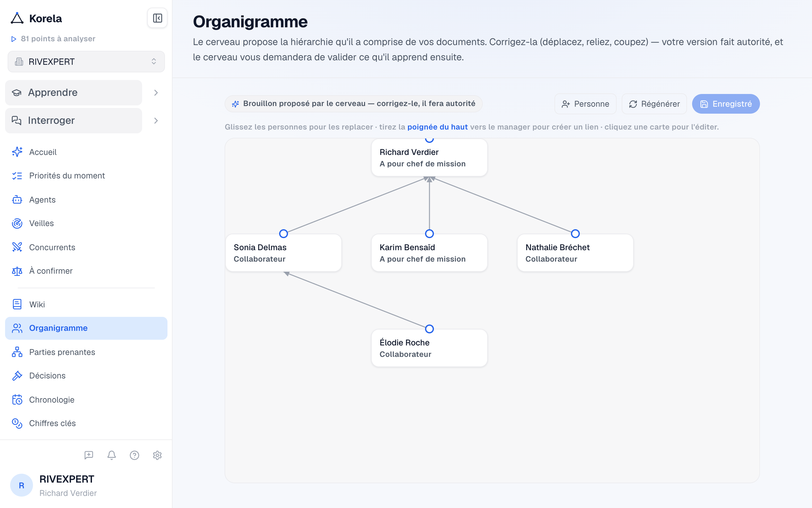This screenshot has width=812, height=508.
Task: Click the Priorités du moment checklist icon
Action: click(17, 176)
